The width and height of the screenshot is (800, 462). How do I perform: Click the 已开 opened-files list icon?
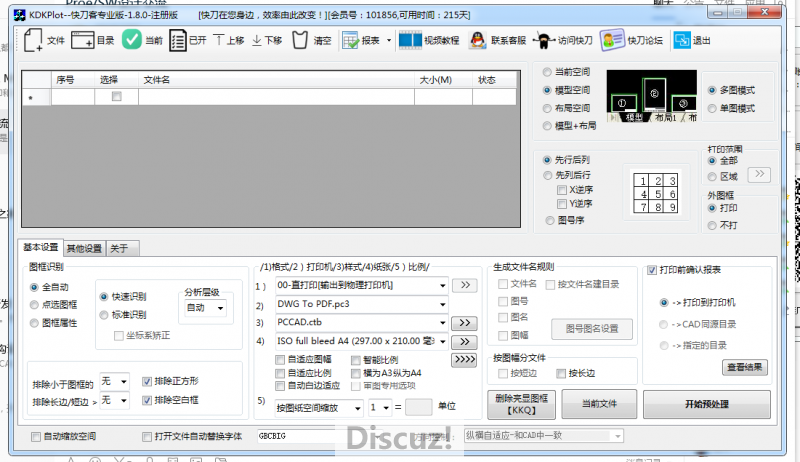pos(178,40)
